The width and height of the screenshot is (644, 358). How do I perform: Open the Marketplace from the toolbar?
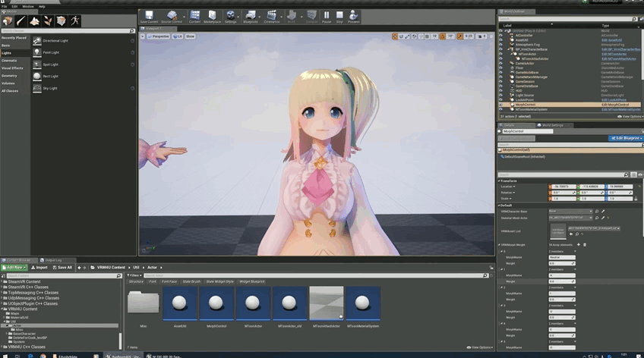[x=211, y=16]
